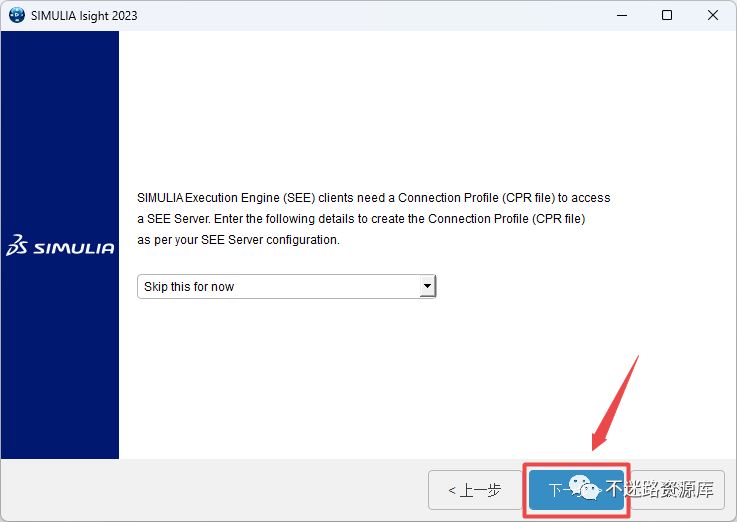737x522 pixels.
Task: Click the SIMULIA Isight title bar icon
Action: tap(17, 16)
